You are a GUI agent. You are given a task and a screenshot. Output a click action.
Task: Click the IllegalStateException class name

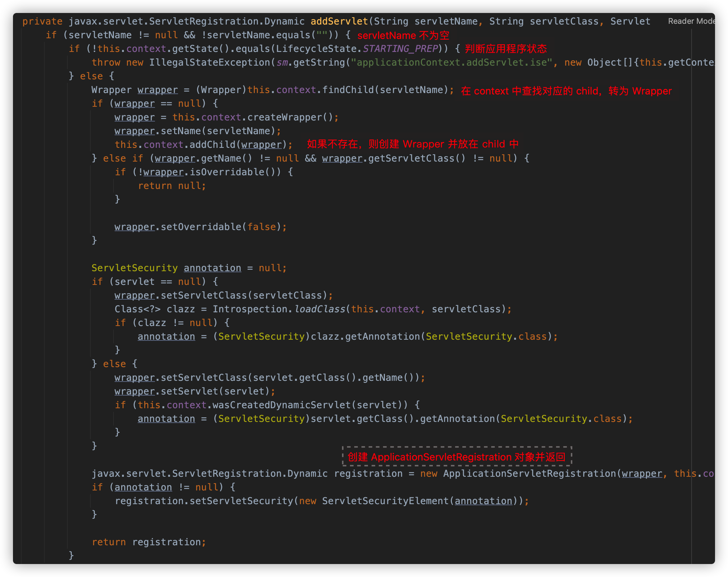[x=210, y=62]
